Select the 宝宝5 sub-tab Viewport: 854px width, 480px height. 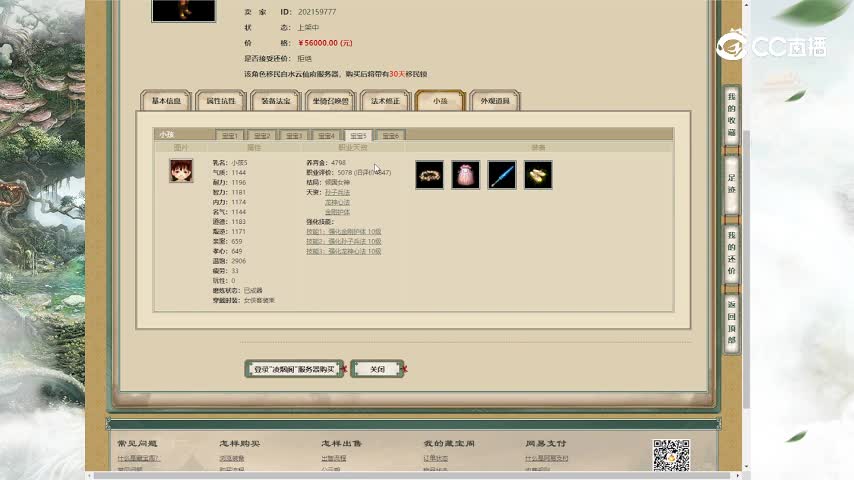coord(358,136)
